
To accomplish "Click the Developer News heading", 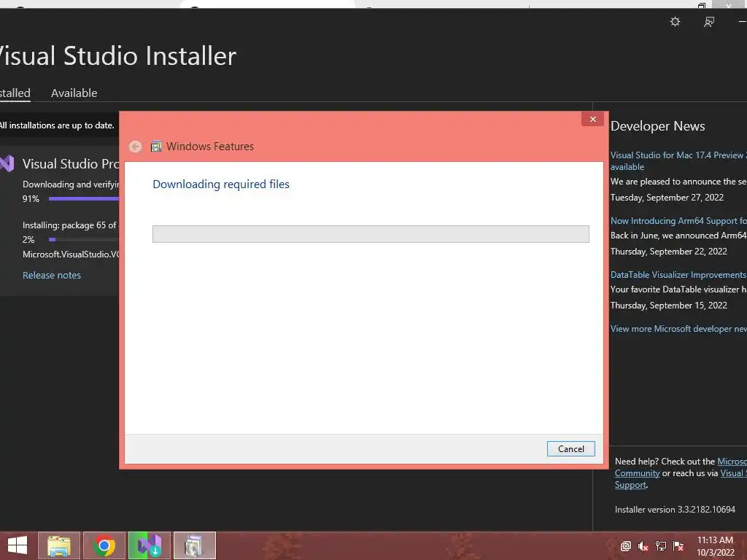I will [x=657, y=126].
